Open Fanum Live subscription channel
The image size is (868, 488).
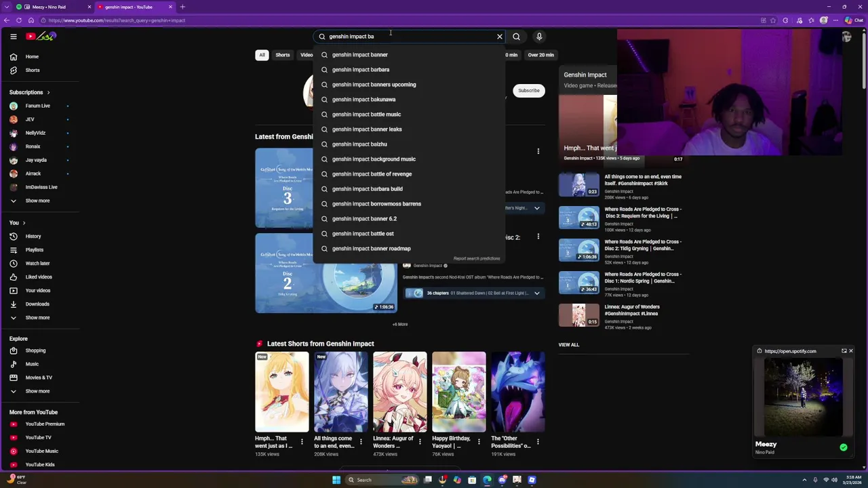click(x=39, y=106)
